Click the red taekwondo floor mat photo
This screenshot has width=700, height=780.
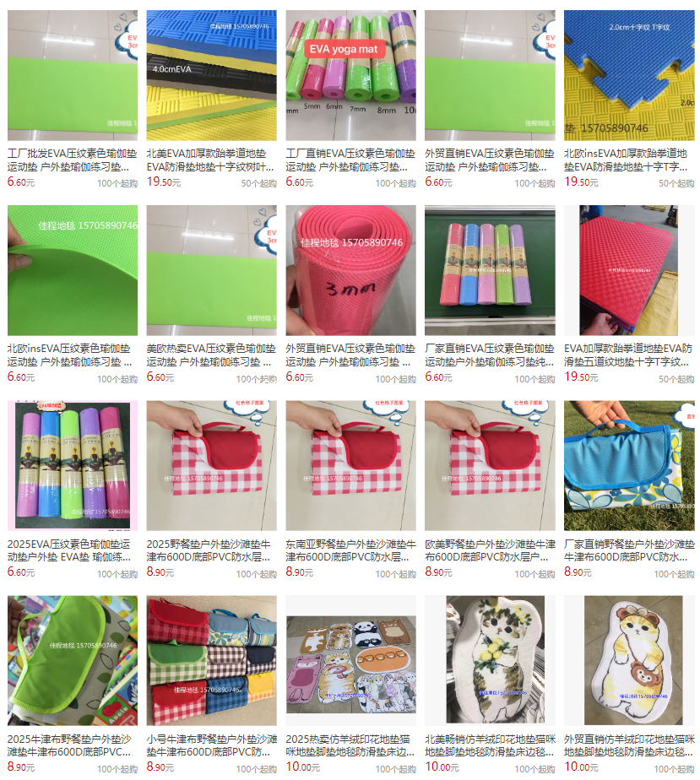(x=629, y=270)
